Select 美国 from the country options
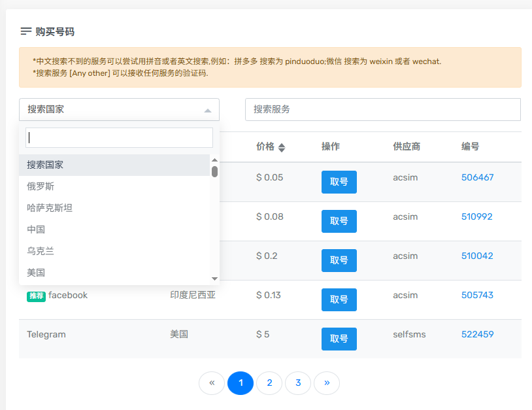532x410 pixels. pyautogui.click(x=36, y=273)
